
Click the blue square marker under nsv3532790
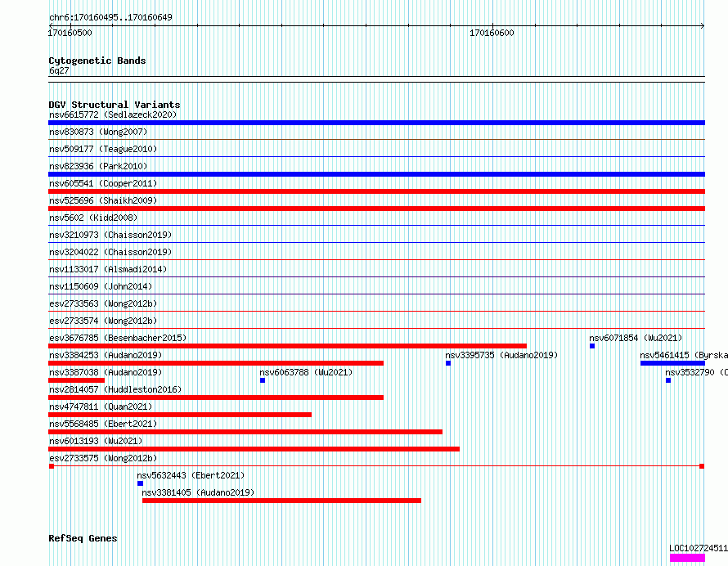pyautogui.click(x=668, y=380)
